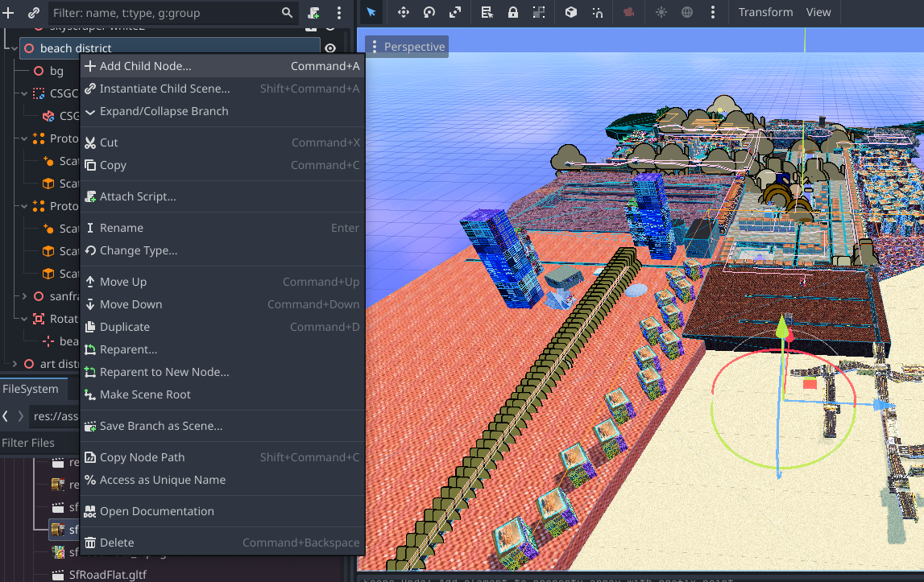Open the Scene dock three-dot options
The height and width of the screenshot is (582, 924).
click(x=339, y=12)
